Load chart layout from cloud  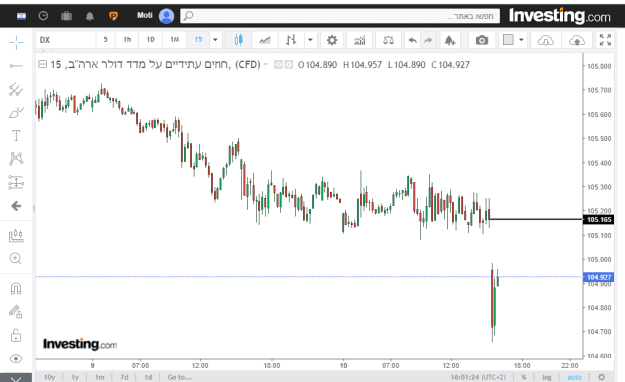546,40
